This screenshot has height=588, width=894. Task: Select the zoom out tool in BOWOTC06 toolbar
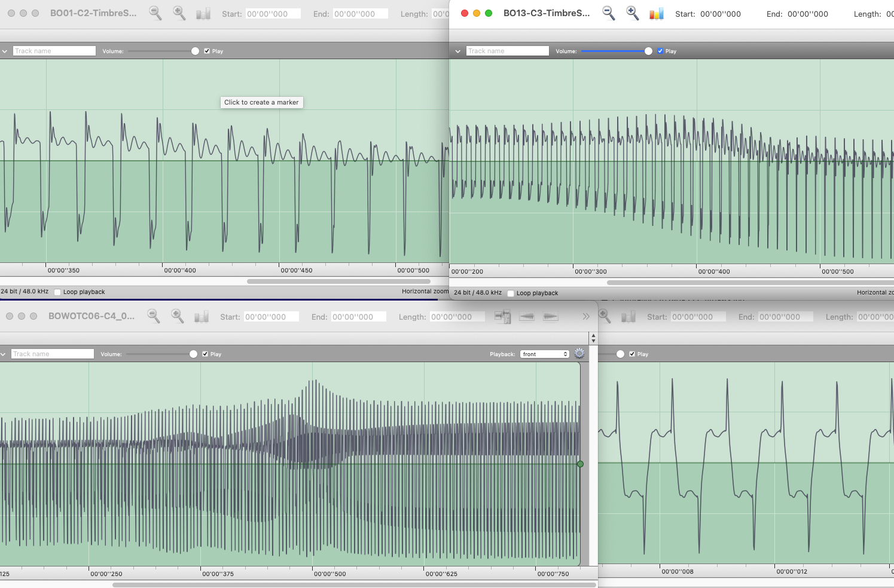point(153,316)
